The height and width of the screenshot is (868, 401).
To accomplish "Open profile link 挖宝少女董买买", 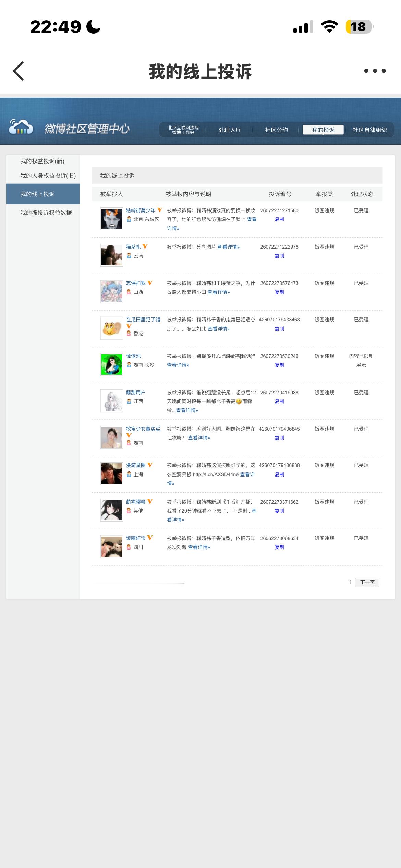I will point(143,429).
